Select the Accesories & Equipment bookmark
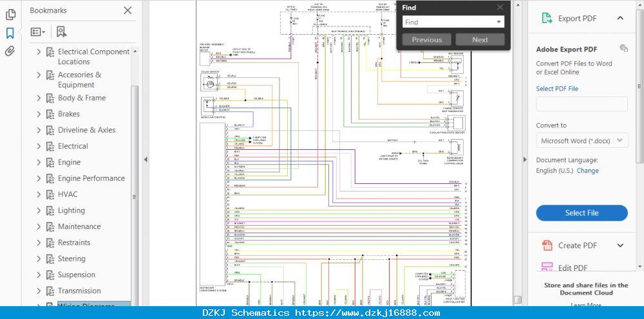The image size is (644, 319). 79,80
